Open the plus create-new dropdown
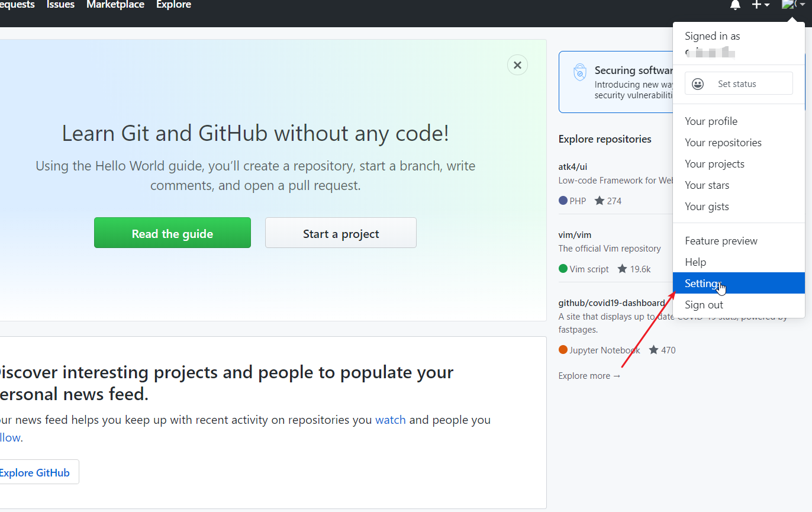Image resolution: width=812 pixels, height=512 pixels. 761,5
